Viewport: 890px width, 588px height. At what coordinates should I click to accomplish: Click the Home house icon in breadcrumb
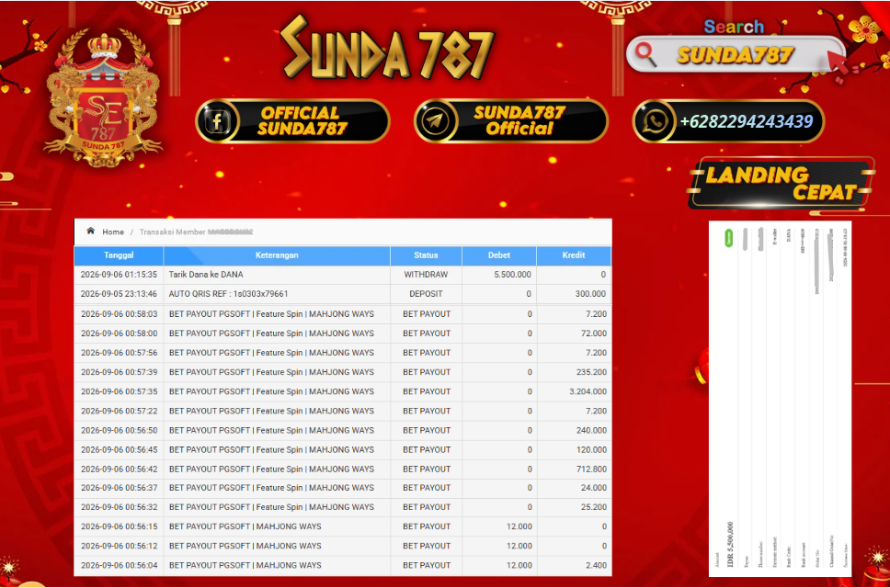[90, 232]
